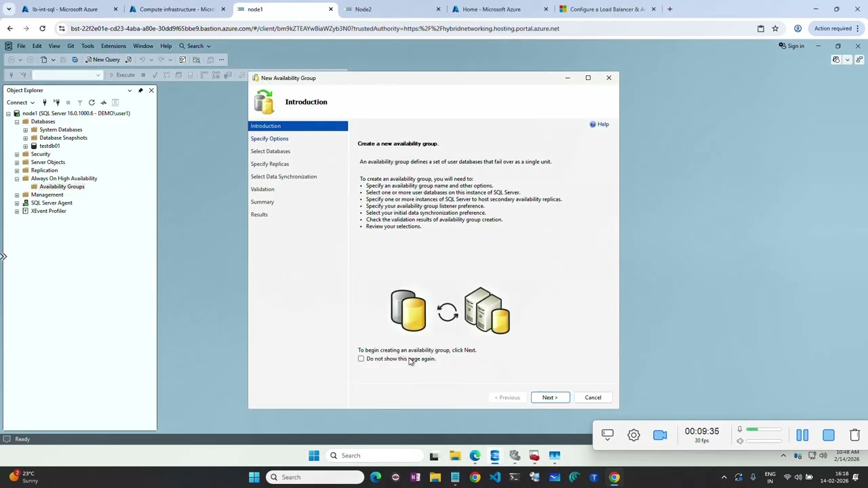868x488 pixels.
Task: Open OneNote from the host taskbar
Action: (415, 477)
